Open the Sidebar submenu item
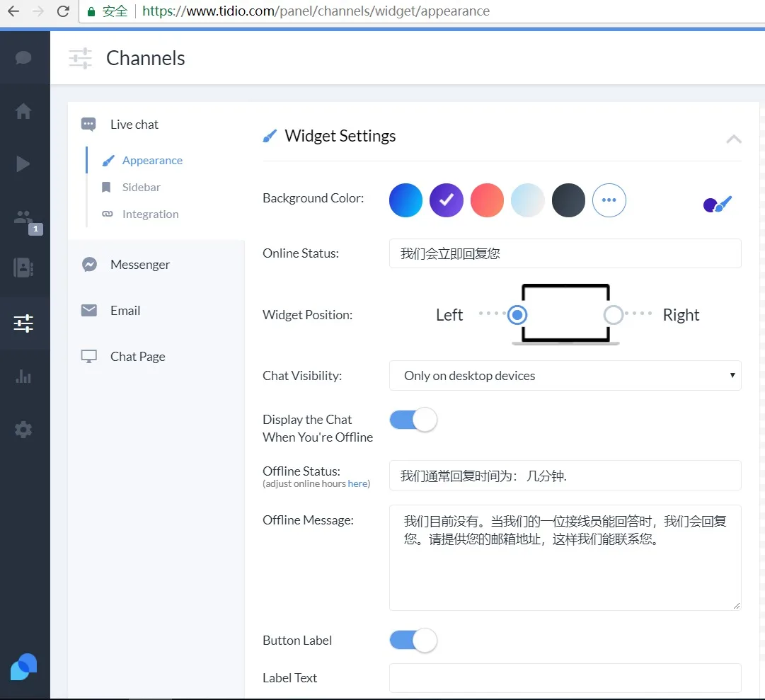The height and width of the screenshot is (700, 765). pos(141,188)
